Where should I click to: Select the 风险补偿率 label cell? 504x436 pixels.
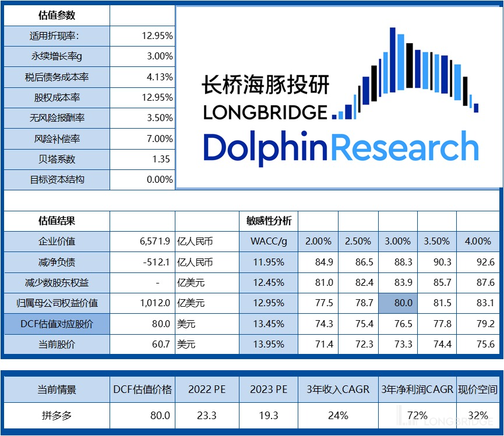[57, 139]
